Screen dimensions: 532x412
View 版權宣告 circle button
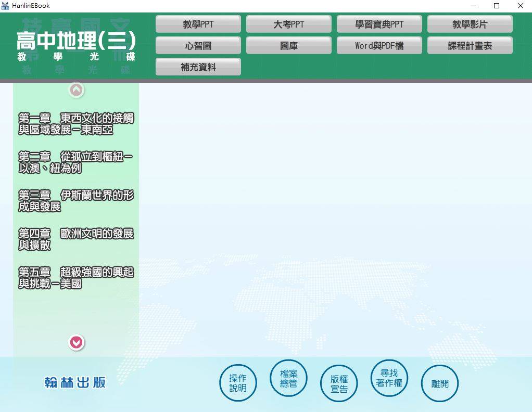tap(339, 383)
